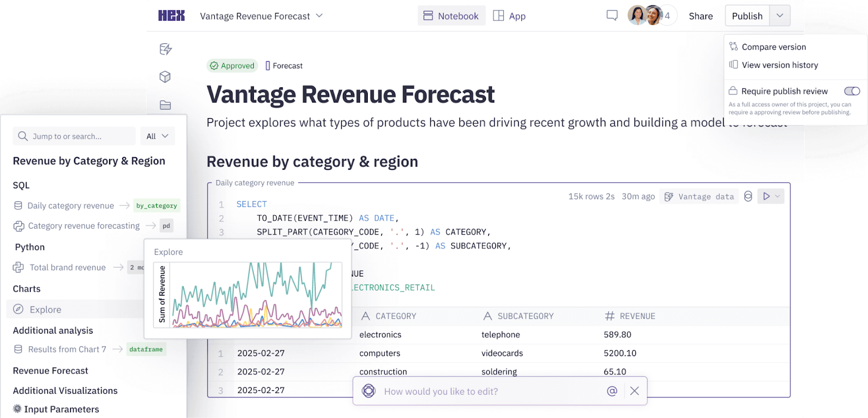Click the Daily category revenue database icon

coord(18,205)
